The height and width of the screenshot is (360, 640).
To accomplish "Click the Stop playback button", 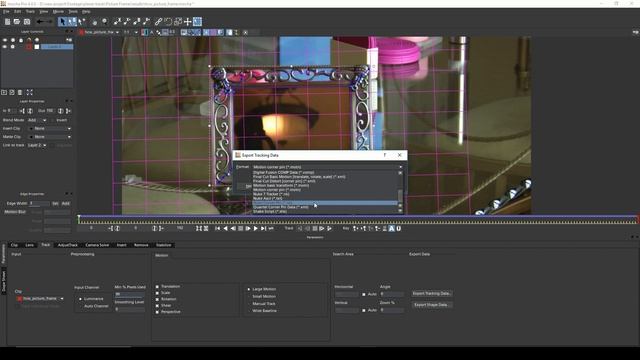I will [x=241, y=229].
